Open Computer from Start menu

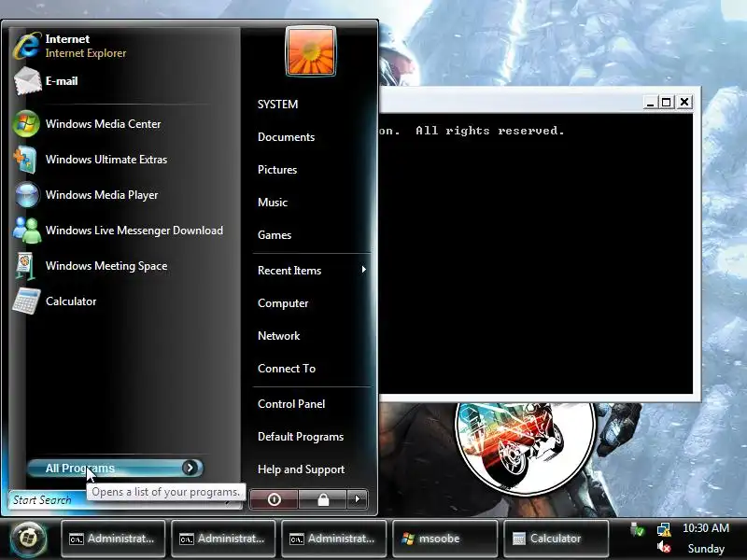[283, 303]
